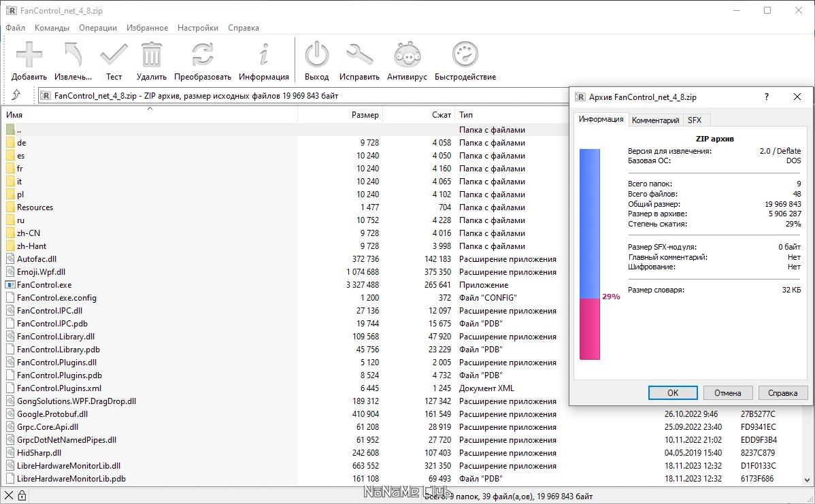Click the Информация toolbar icon
This screenshot has width=815, height=504.
pos(263,60)
